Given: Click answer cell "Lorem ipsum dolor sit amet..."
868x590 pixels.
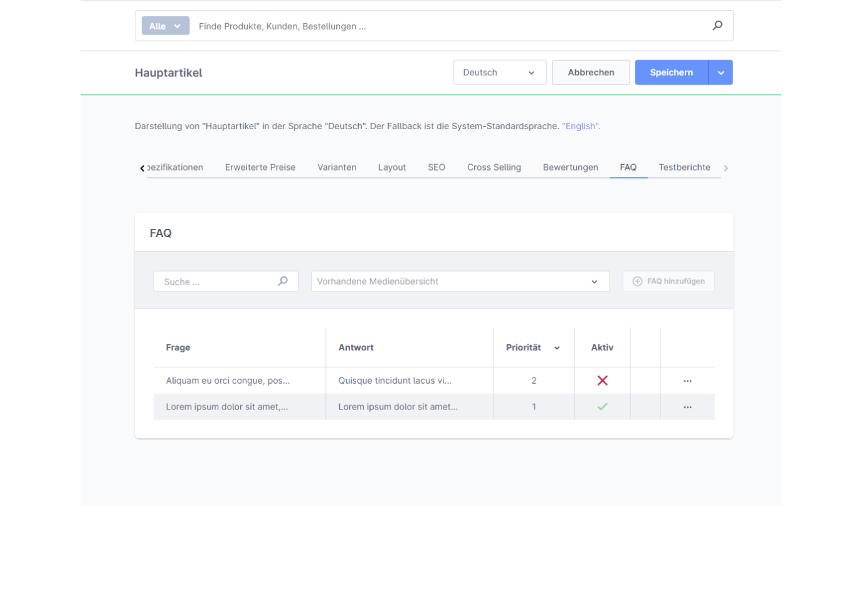Looking at the screenshot, I should pyautogui.click(x=398, y=407).
